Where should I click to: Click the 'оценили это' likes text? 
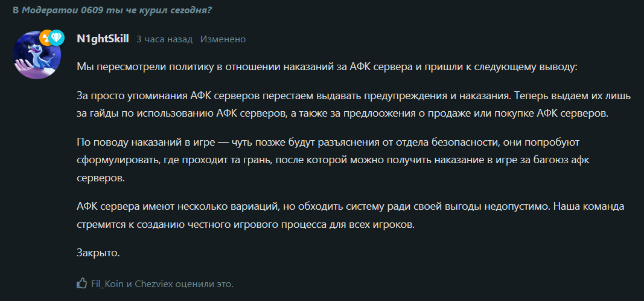pos(204,283)
